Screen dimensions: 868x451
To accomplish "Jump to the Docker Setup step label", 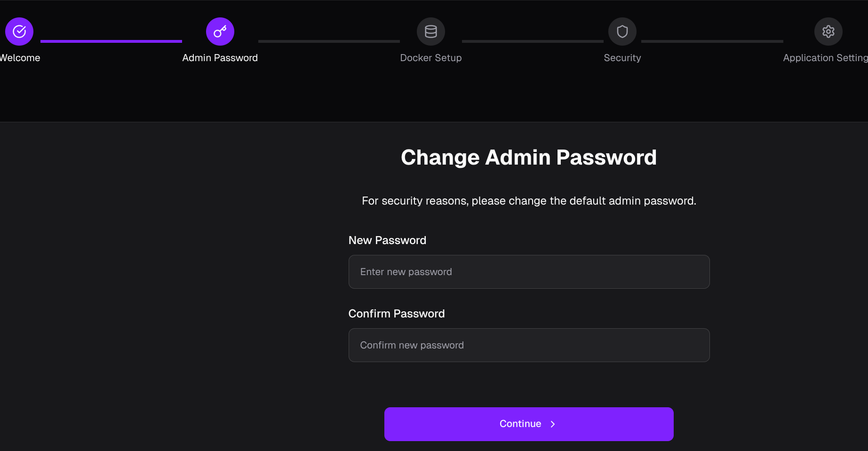I will tap(430, 58).
